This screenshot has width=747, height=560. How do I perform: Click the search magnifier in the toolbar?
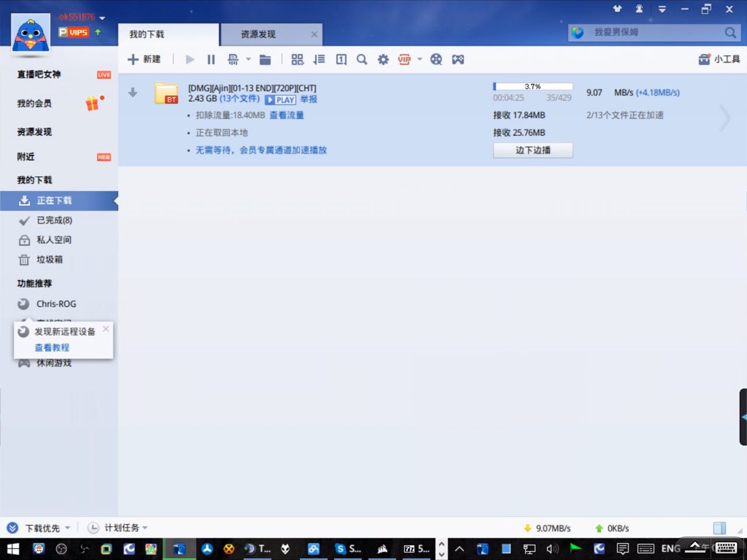pyautogui.click(x=362, y=60)
